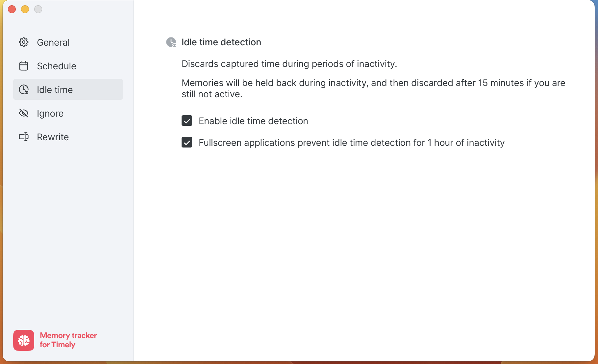
Task: Switch to the Schedule section
Action: coord(56,66)
